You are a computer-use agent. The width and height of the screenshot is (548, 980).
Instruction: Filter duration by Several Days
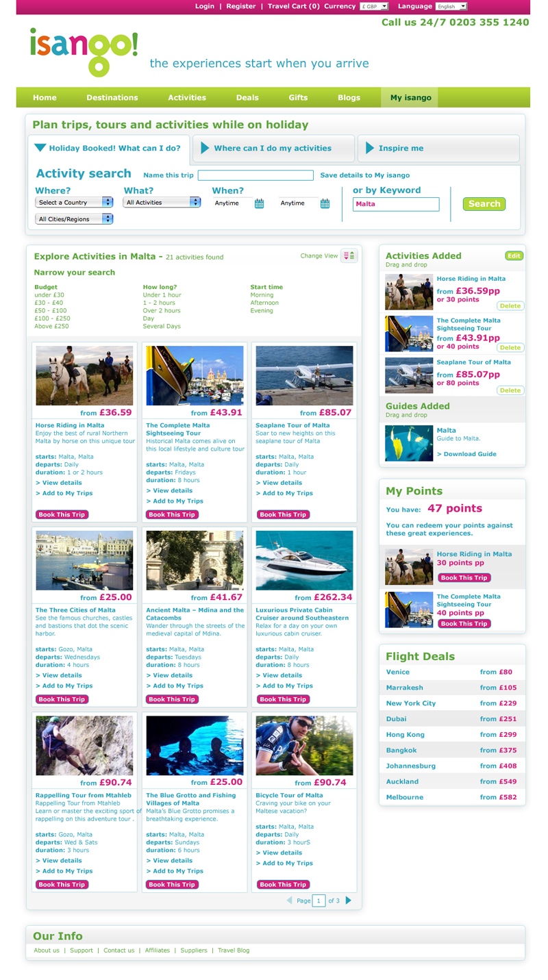click(x=162, y=327)
